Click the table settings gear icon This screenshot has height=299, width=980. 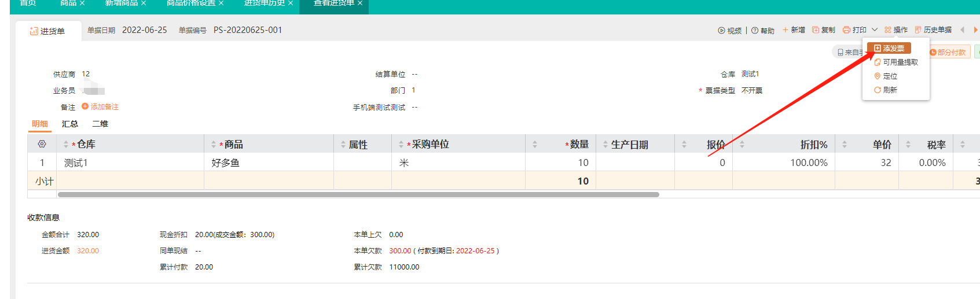click(42, 144)
